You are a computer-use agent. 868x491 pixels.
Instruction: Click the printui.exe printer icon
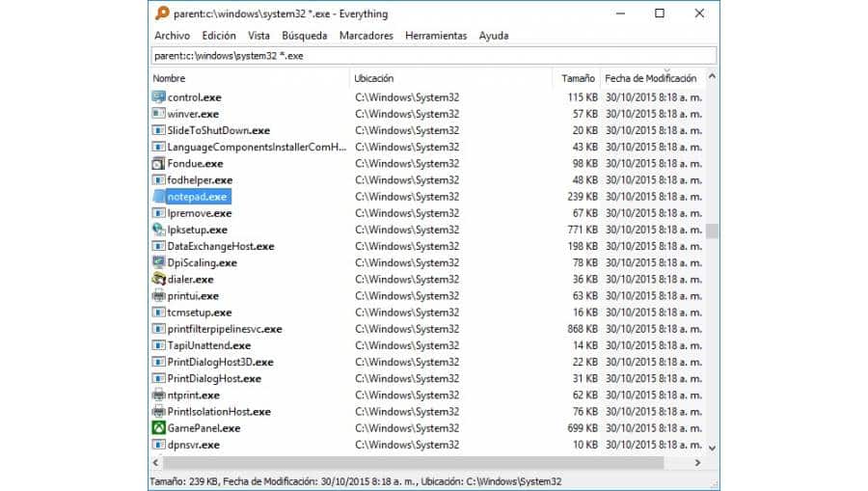tap(158, 295)
